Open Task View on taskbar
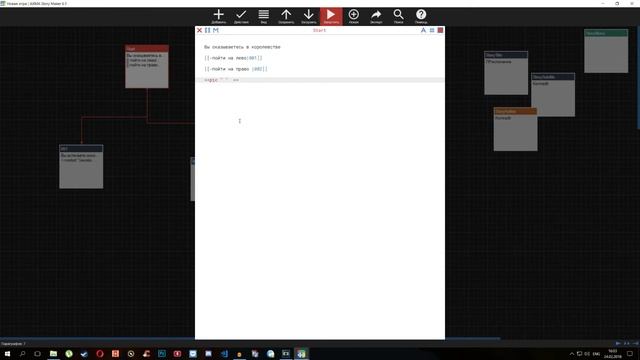 coord(38,354)
